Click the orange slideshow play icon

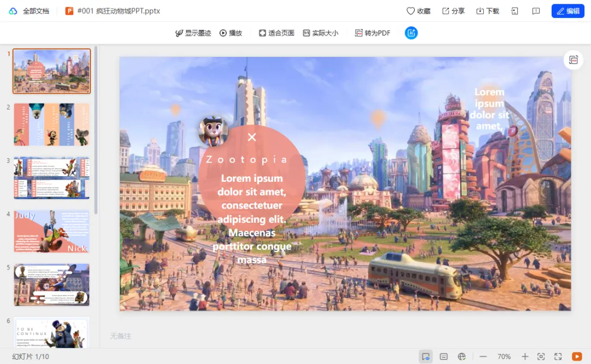coord(577,356)
